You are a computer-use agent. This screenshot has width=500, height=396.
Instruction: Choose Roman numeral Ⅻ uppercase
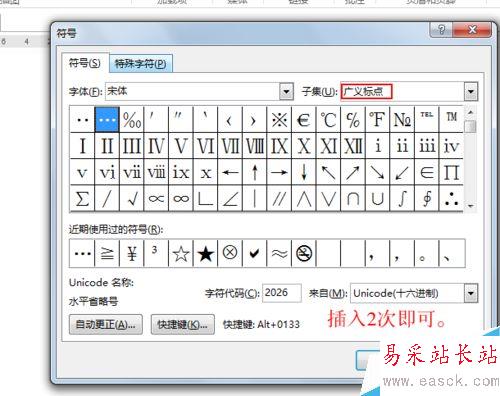coord(353,146)
